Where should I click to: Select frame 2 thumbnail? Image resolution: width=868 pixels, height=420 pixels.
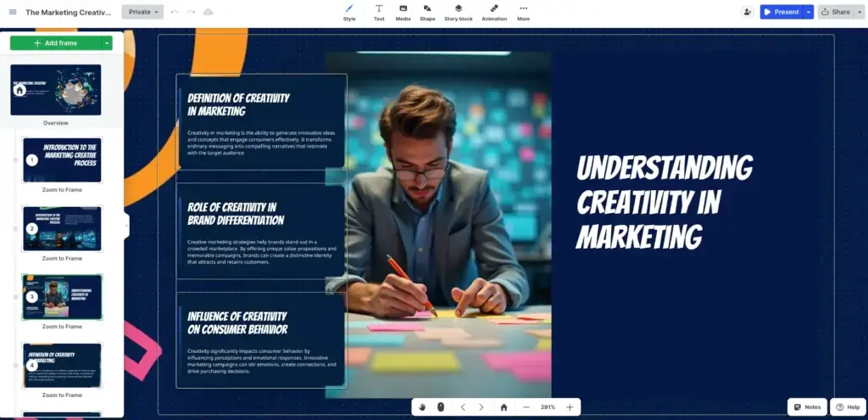(62, 228)
